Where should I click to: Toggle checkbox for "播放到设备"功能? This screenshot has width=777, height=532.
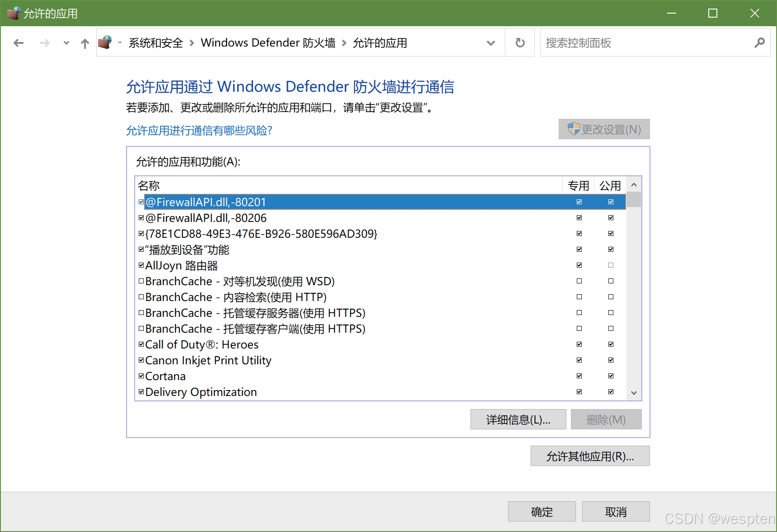(x=141, y=250)
